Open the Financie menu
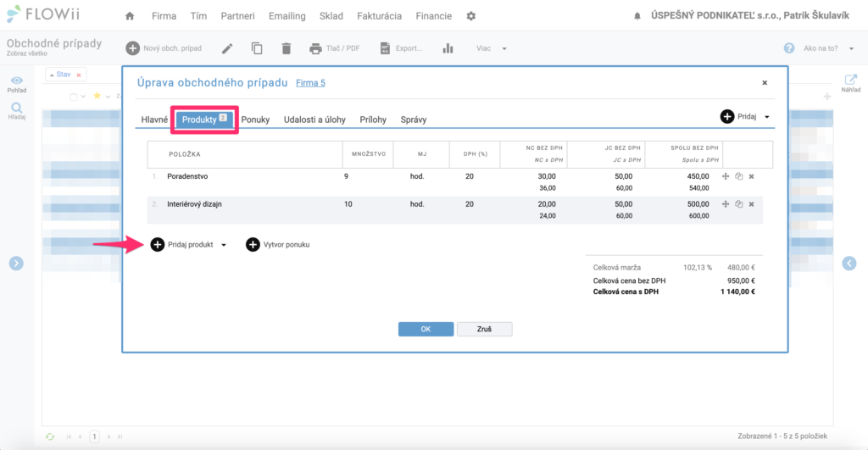868x450 pixels. 433,16
